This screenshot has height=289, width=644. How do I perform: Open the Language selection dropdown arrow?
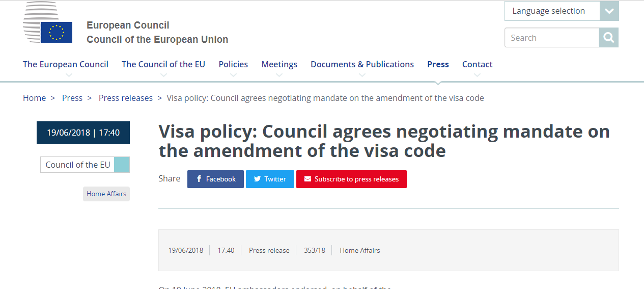pyautogui.click(x=609, y=11)
